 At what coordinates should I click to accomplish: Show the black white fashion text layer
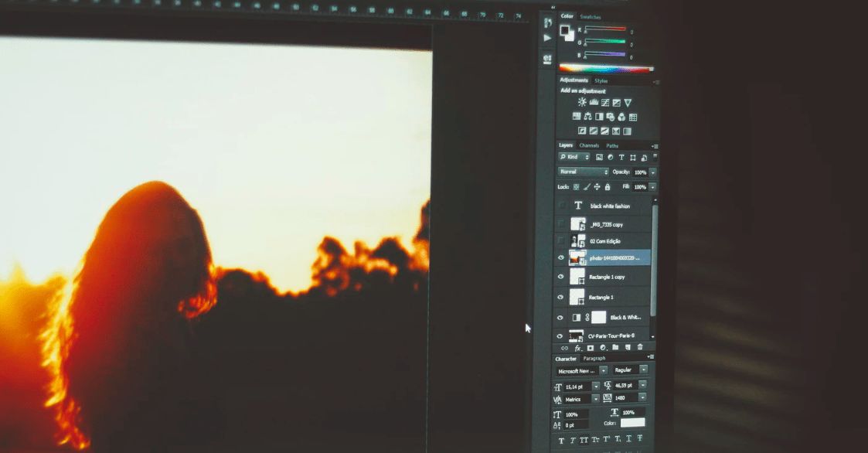(561, 206)
